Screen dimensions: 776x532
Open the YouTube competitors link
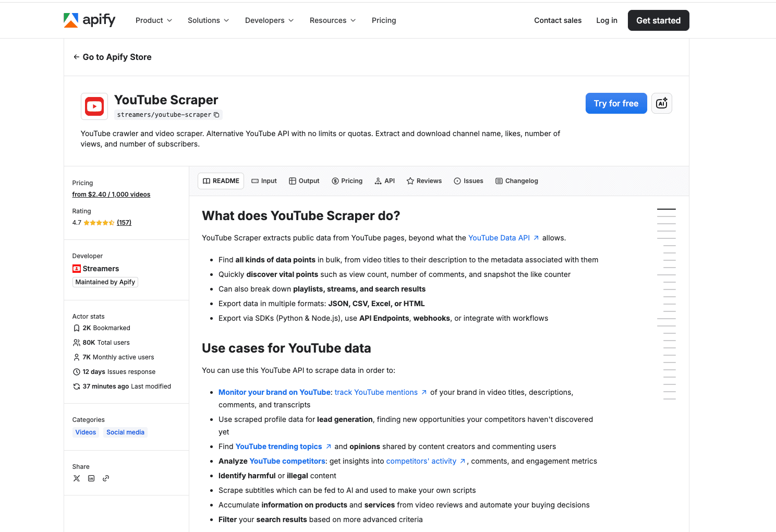click(287, 461)
